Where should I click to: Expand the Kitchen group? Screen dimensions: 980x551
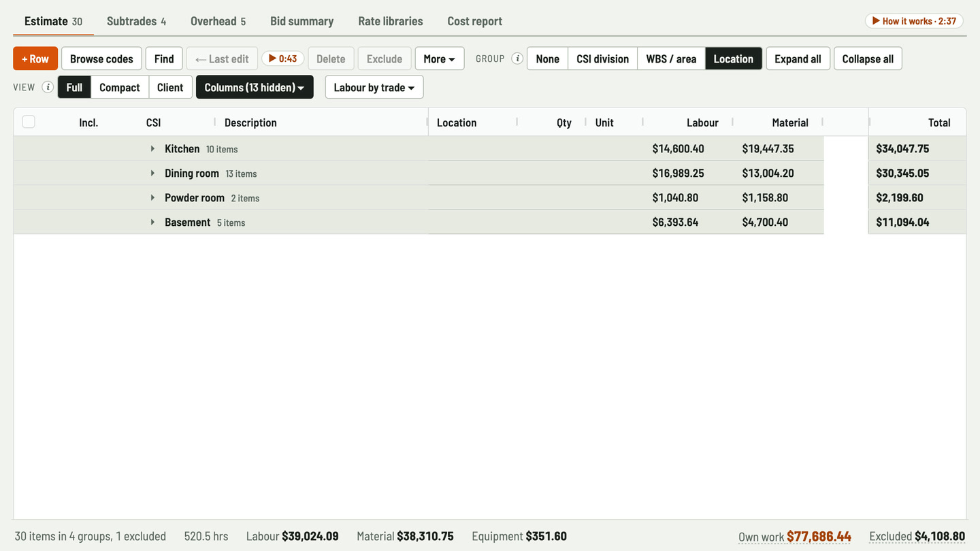[152, 148]
